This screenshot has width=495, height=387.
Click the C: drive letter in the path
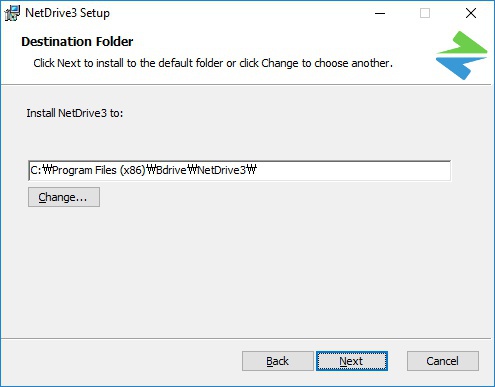(x=36, y=170)
